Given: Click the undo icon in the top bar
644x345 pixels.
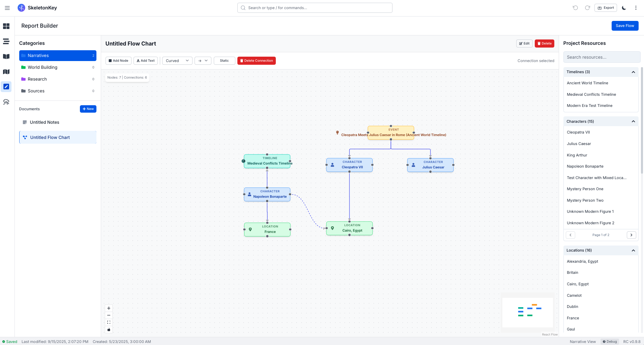Looking at the screenshot, I should click(576, 7).
